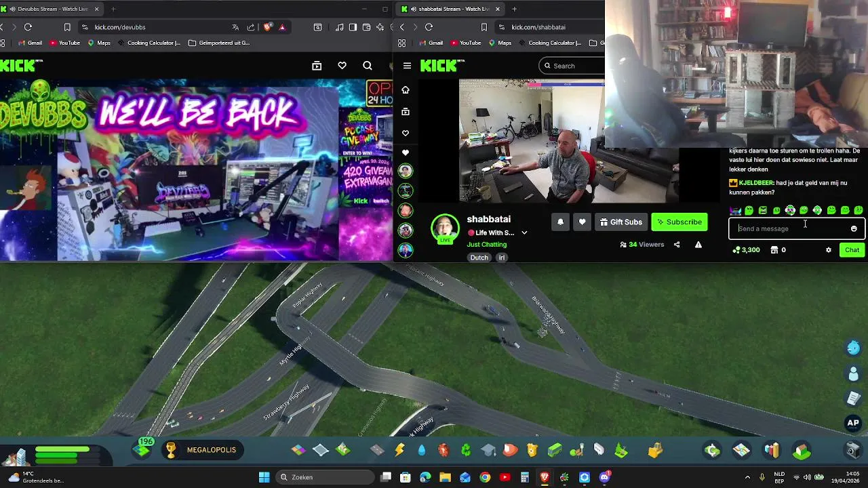This screenshot has height=488, width=868.
Task: Open the channel points 3,300 balance
Action: point(746,250)
